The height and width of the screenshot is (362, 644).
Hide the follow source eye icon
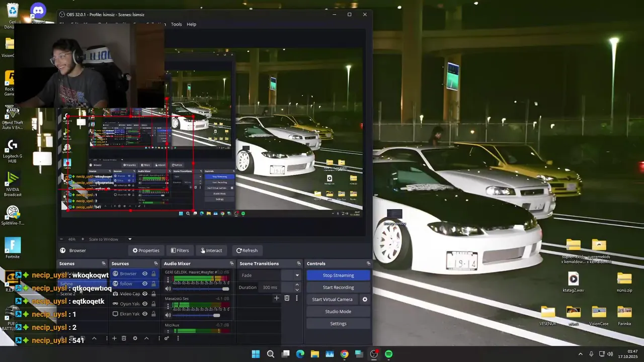[x=145, y=284]
